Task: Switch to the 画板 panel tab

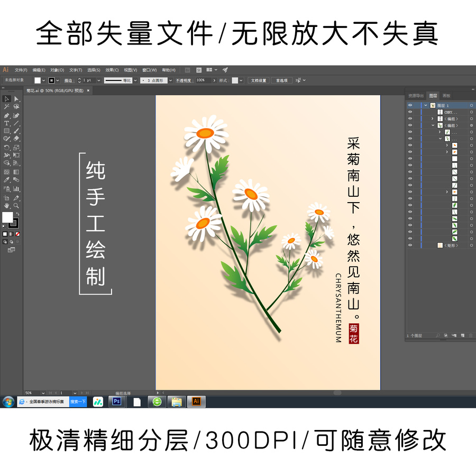Action: point(446,96)
